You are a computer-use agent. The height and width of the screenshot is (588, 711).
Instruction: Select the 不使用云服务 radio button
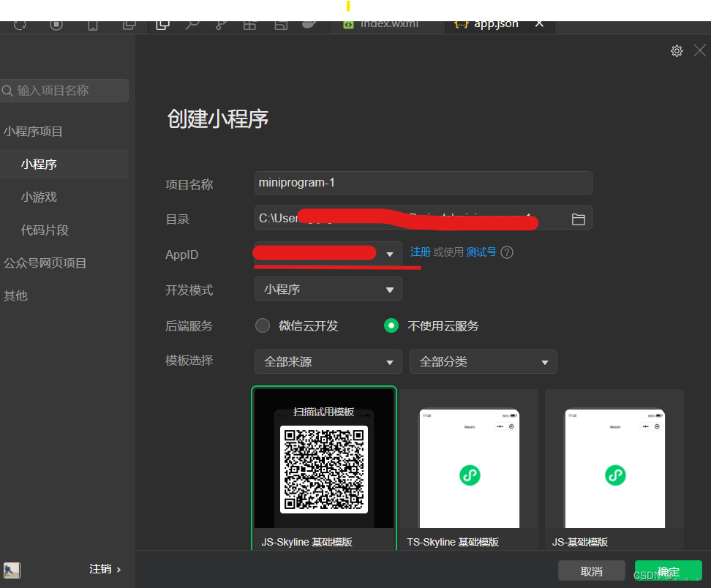click(391, 325)
